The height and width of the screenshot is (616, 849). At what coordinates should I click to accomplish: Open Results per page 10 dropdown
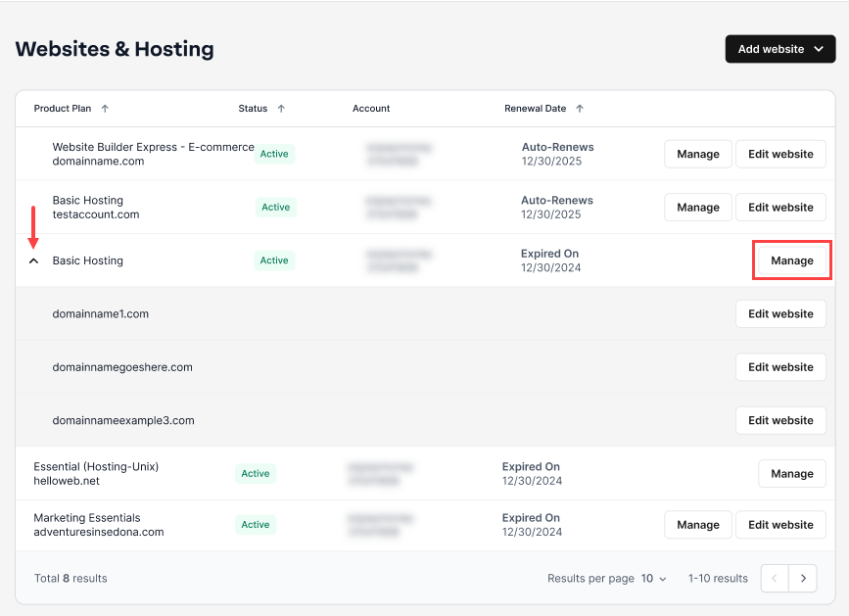tap(653, 579)
